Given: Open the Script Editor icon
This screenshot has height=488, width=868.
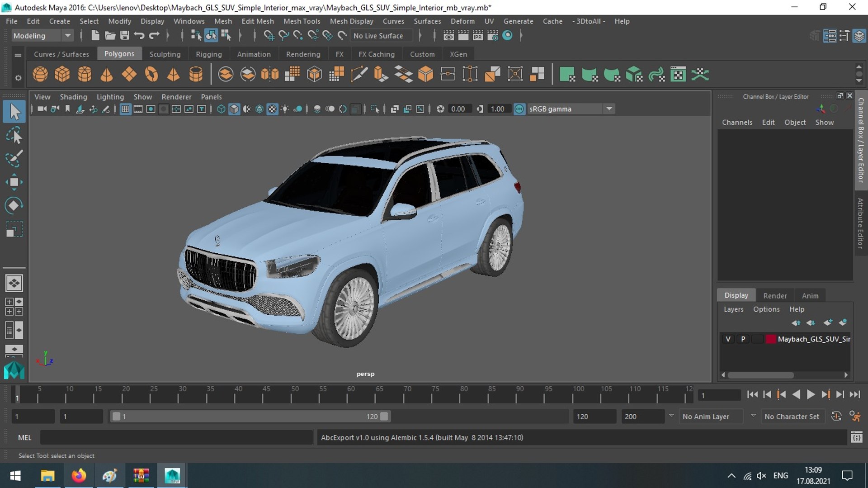Looking at the screenshot, I should coord(856,437).
